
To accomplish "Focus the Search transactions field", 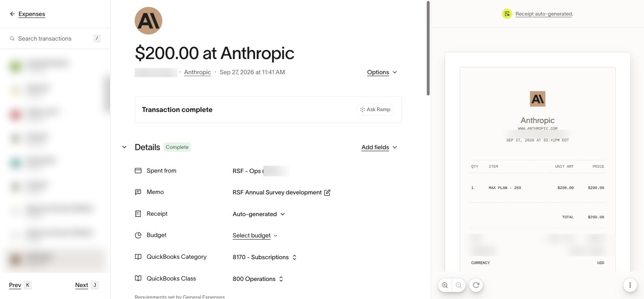I will (x=55, y=39).
